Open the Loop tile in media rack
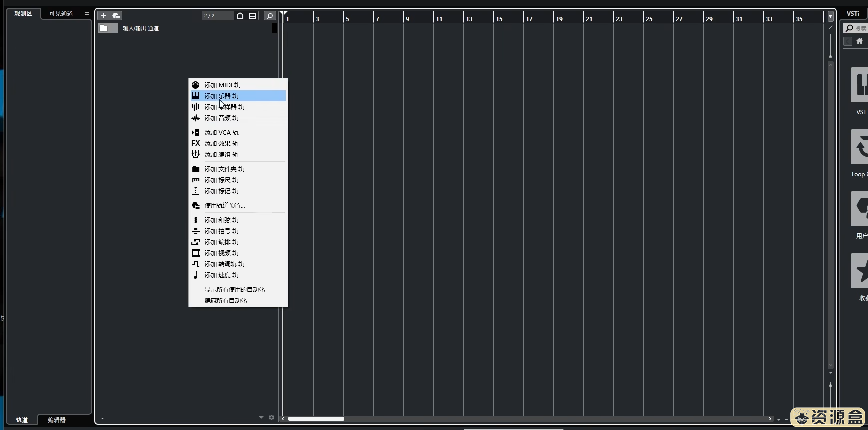 point(859,147)
